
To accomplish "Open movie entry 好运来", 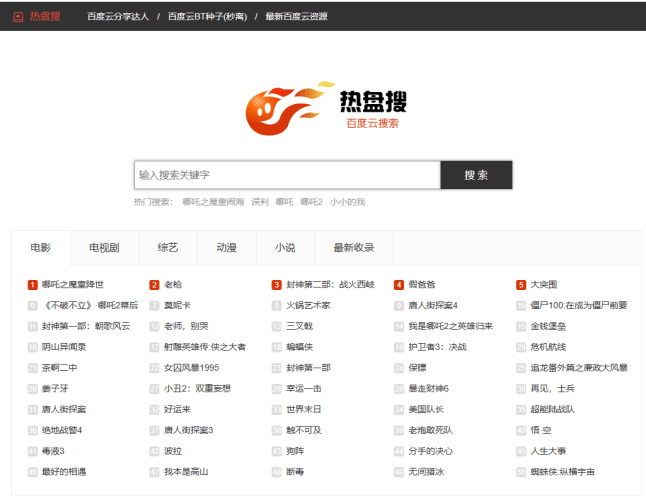I will click(x=177, y=409).
